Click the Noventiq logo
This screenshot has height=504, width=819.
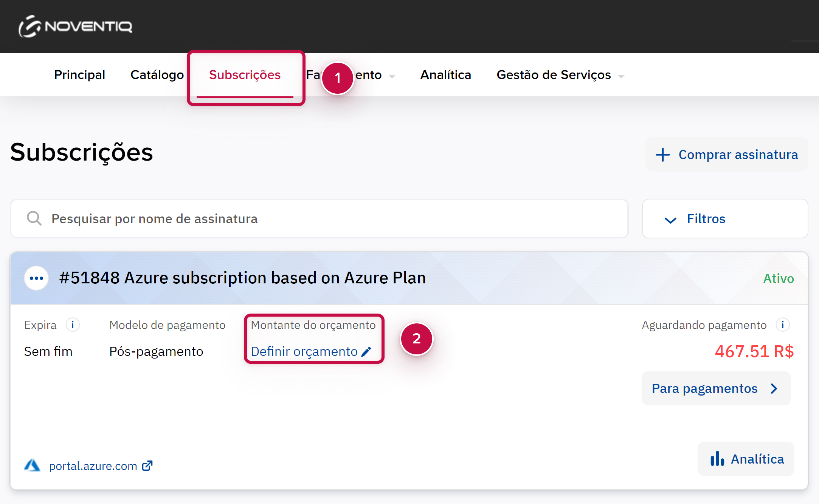75,26
